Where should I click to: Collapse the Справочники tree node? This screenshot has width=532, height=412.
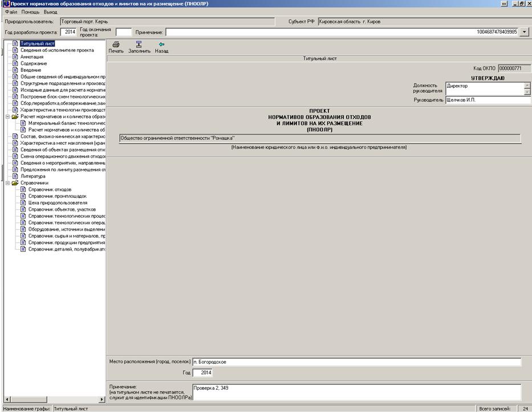pyautogui.click(x=7, y=183)
